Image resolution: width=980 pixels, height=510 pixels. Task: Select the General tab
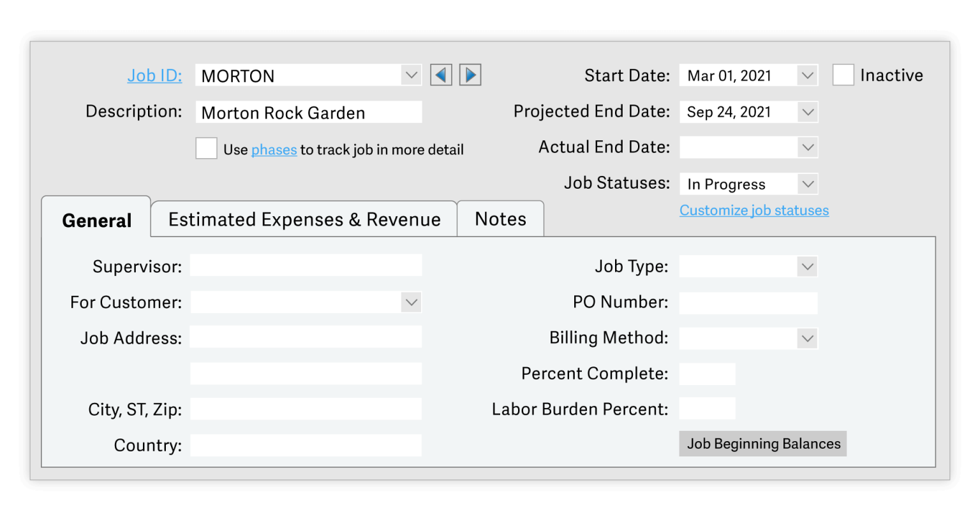tap(96, 220)
